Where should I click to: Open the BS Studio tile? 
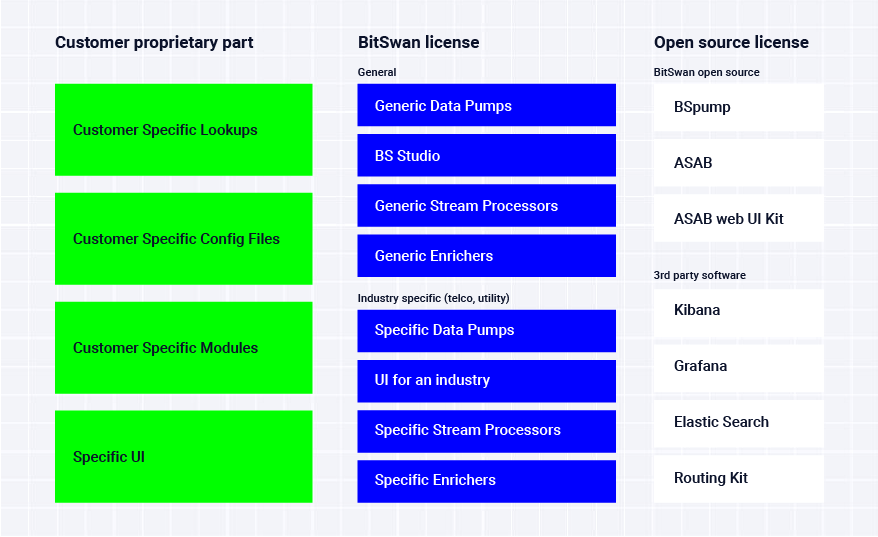[487, 155]
